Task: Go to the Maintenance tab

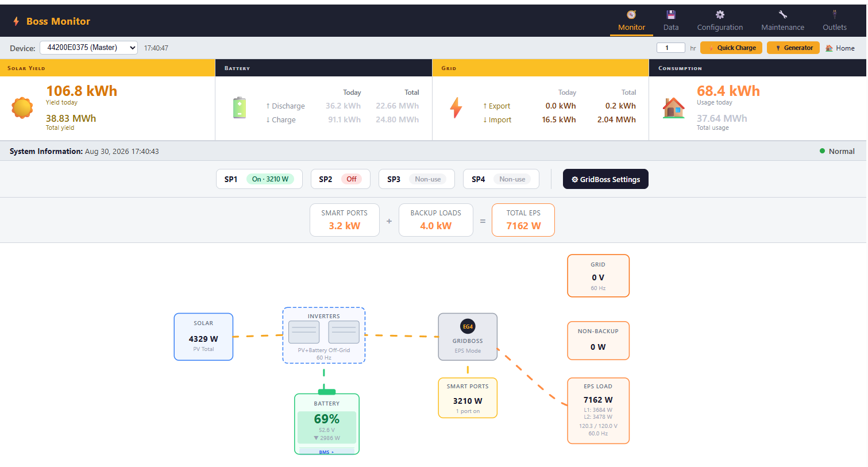Action: click(x=782, y=21)
